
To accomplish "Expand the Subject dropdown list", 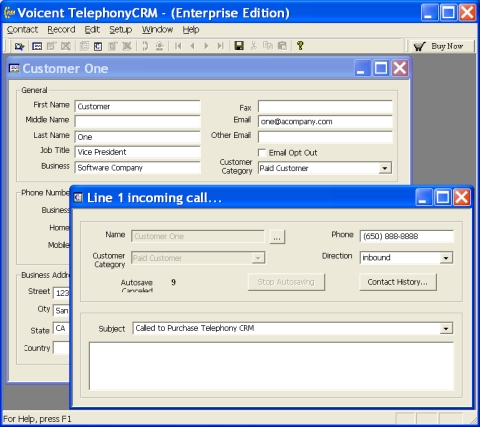I will (x=446, y=329).
